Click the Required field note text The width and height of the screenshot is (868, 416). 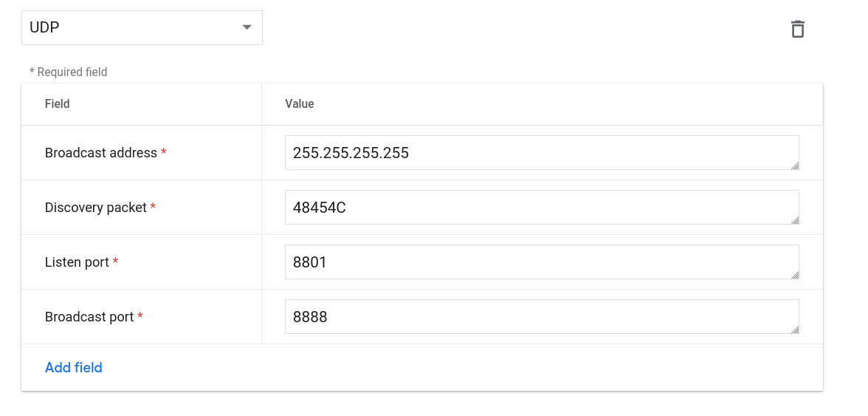click(x=68, y=72)
